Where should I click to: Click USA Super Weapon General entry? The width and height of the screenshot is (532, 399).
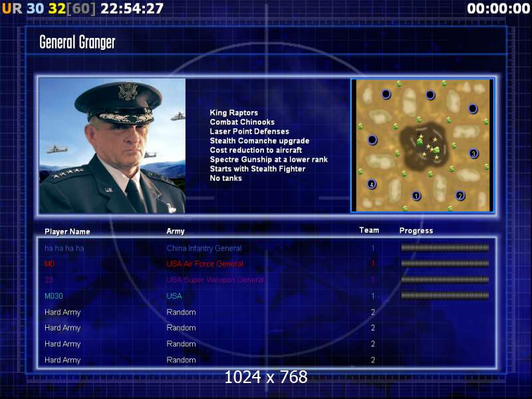[x=215, y=280]
